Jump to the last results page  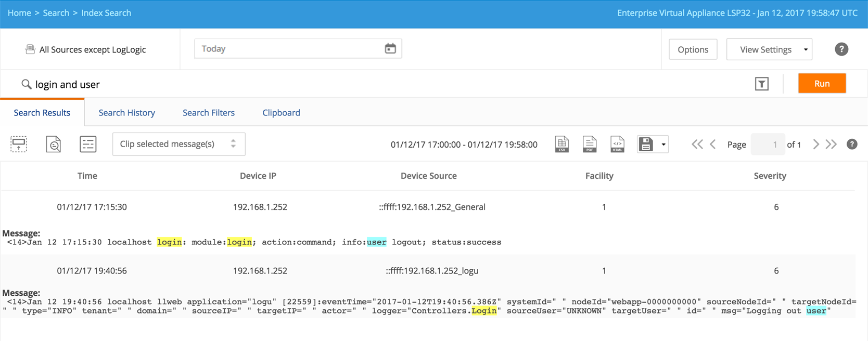[831, 145]
